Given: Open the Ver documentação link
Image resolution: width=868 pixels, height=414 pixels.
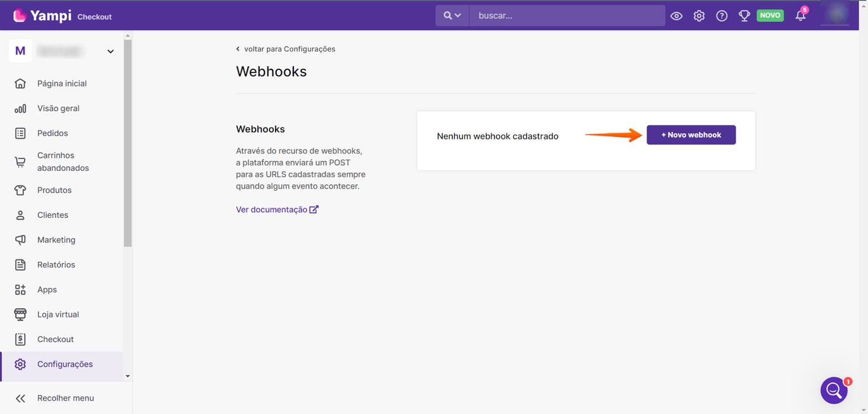Looking at the screenshot, I should pyautogui.click(x=273, y=209).
